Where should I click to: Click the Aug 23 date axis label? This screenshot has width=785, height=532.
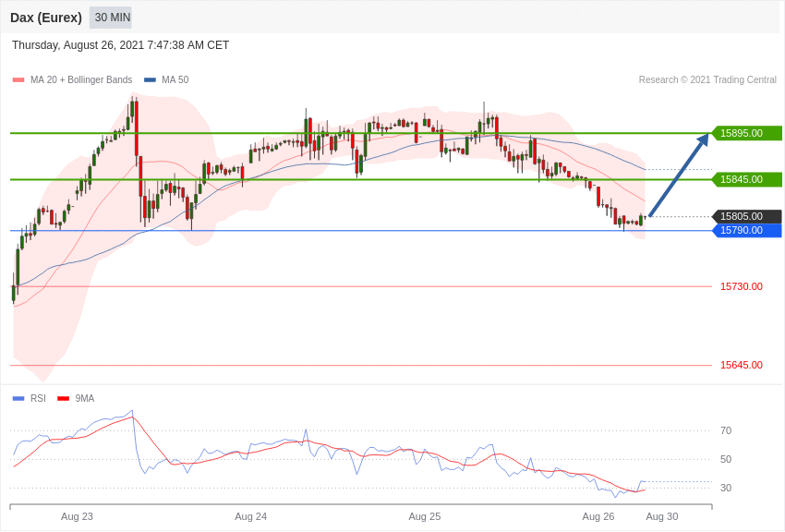(77, 517)
